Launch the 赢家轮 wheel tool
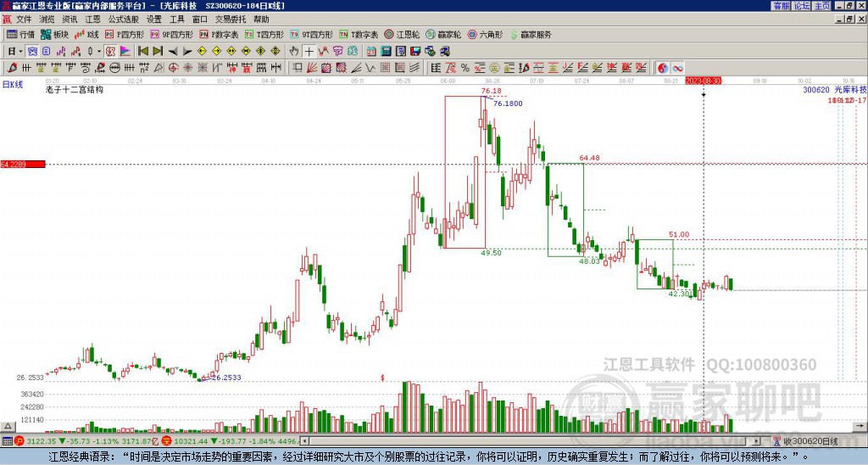The image size is (868, 465). coord(443,34)
